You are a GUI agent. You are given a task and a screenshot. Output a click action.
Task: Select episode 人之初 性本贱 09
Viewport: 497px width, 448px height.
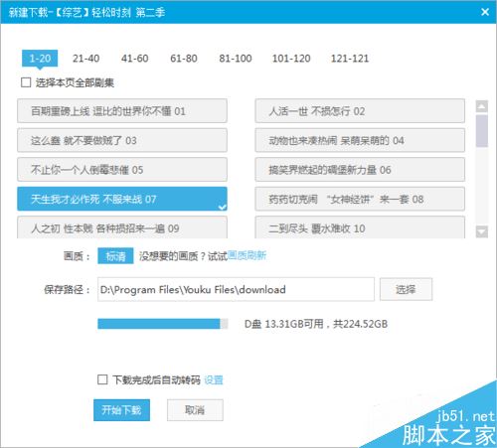(122, 227)
